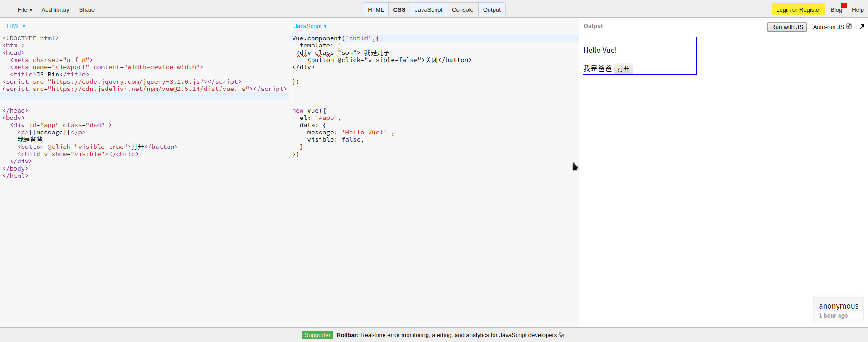Expand the HTML panel language dropdown
Image resolution: width=868 pixels, height=342 pixels.
(x=15, y=26)
